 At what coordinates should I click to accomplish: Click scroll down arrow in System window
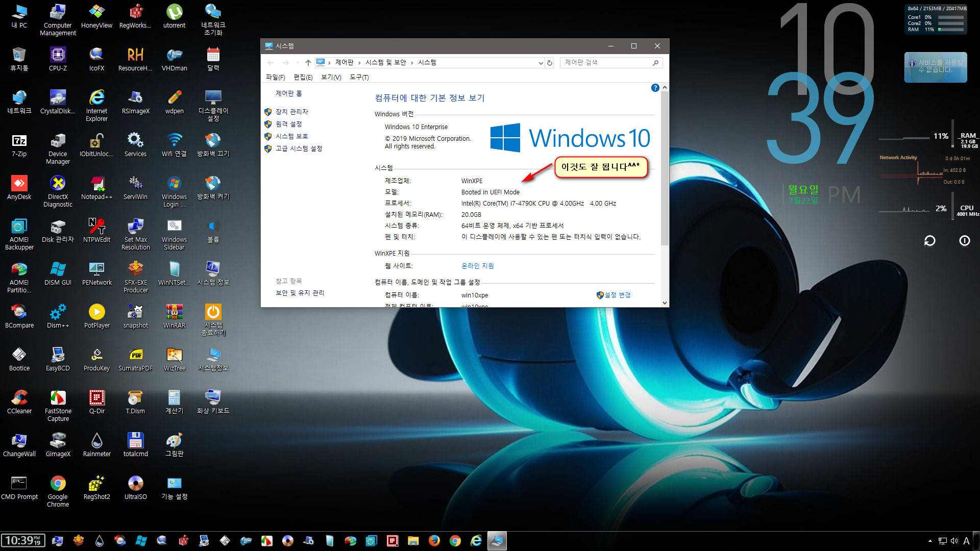tap(664, 303)
